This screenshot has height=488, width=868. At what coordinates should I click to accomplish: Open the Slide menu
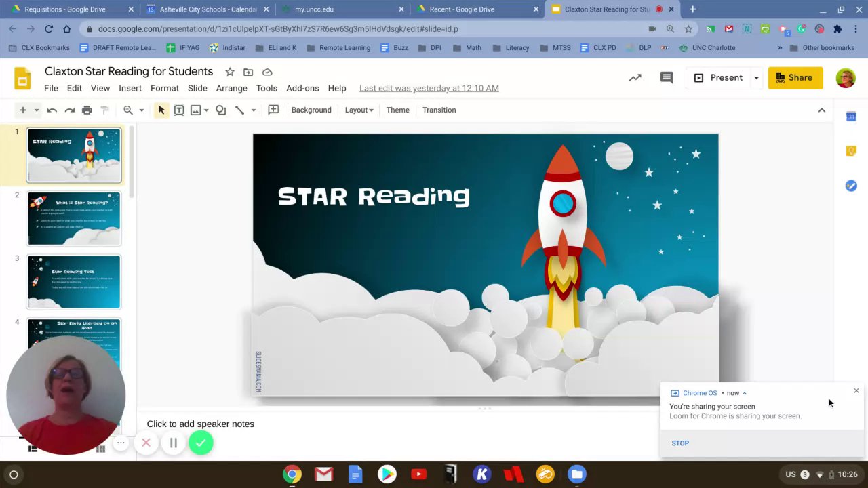(x=197, y=88)
